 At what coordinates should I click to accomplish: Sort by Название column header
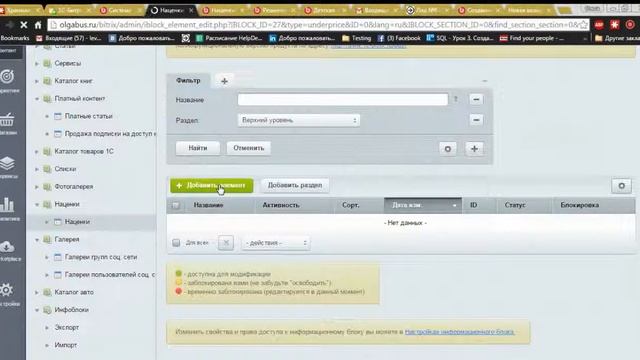tap(208, 205)
